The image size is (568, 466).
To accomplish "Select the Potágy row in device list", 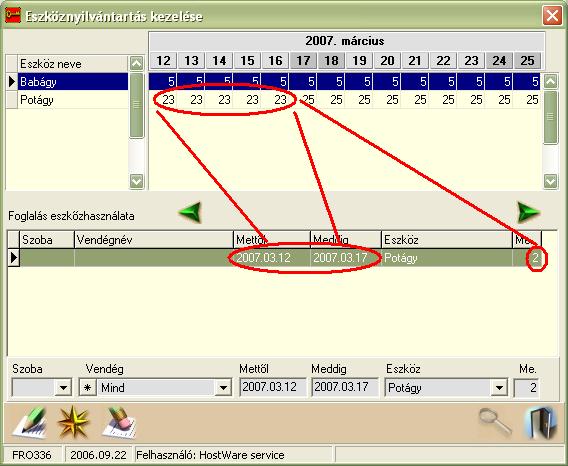I will pos(73,100).
